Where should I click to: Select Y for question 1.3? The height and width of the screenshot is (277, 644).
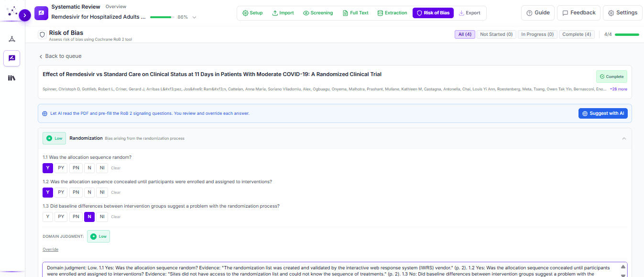[x=48, y=217]
